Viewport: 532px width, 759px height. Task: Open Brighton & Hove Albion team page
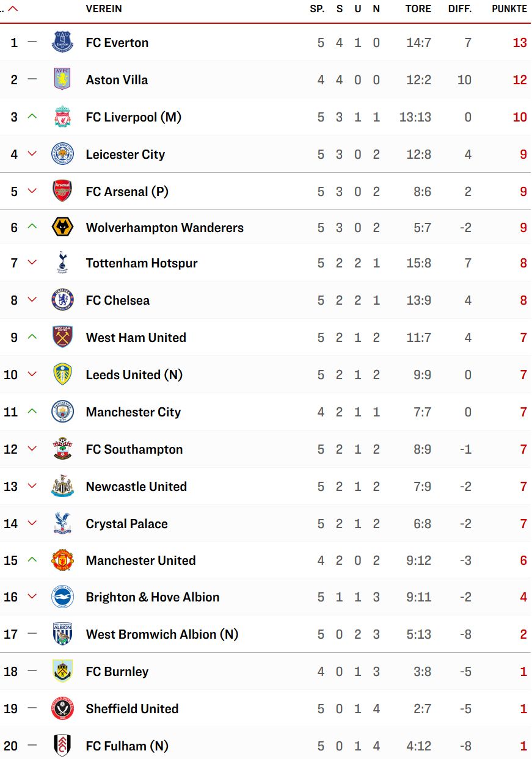(153, 597)
